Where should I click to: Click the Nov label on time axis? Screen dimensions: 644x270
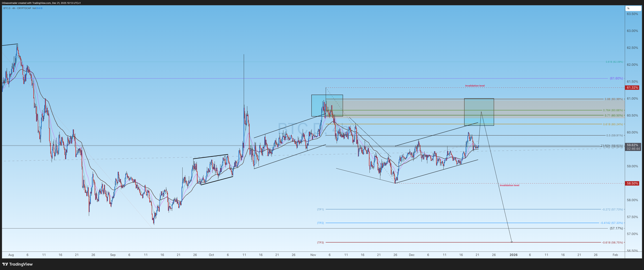(313, 255)
